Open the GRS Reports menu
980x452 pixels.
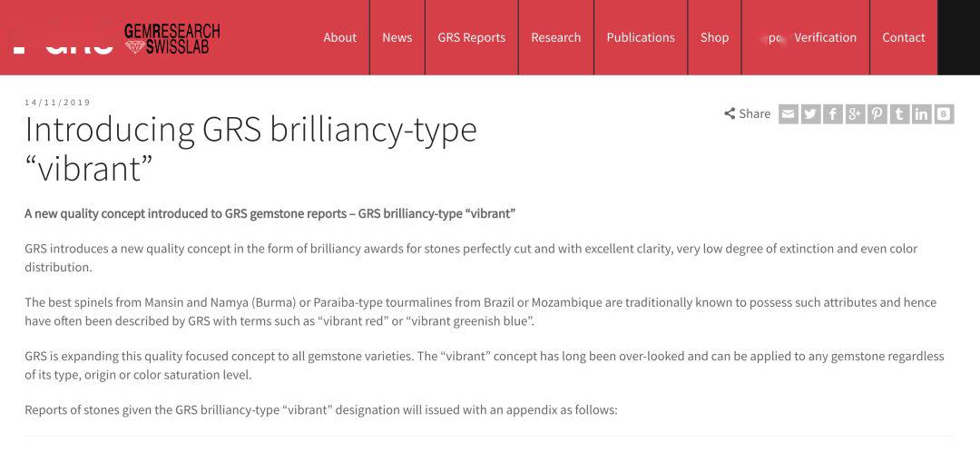(x=471, y=37)
